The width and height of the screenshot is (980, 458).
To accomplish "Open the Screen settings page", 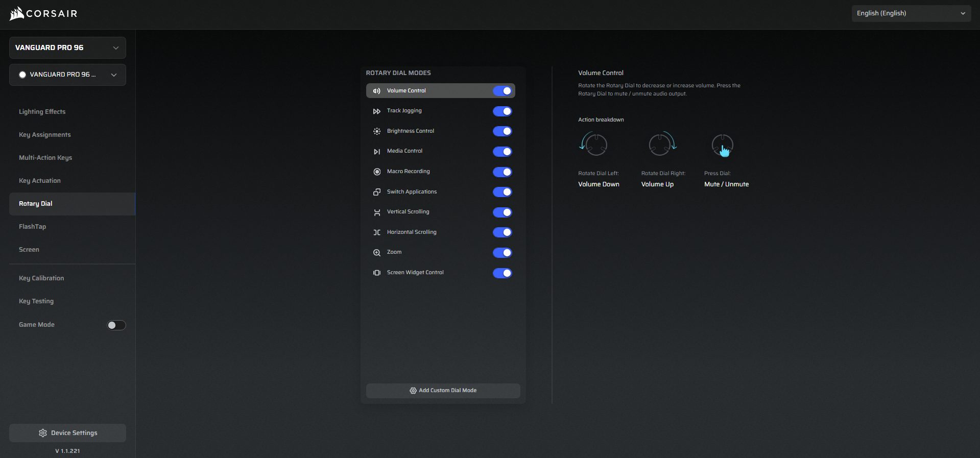I will pos(29,250).
